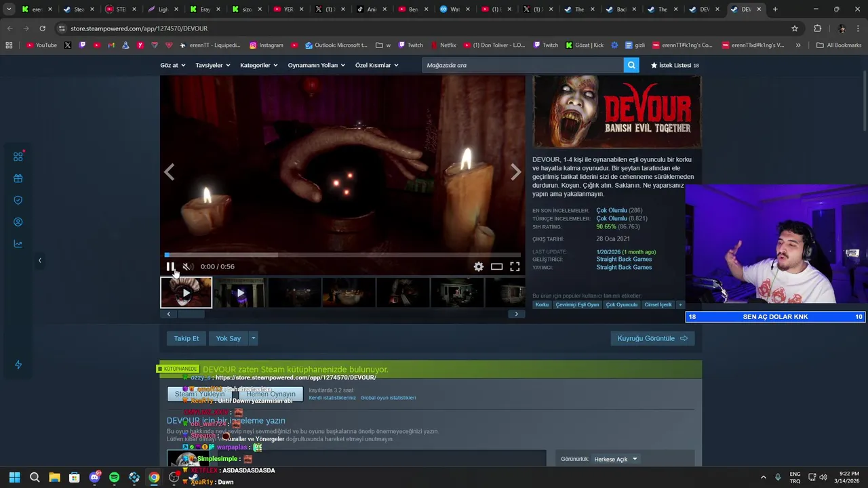Expand the Yok Say dropdown arrow
The image size is (868, 488).
pos(254,338)
